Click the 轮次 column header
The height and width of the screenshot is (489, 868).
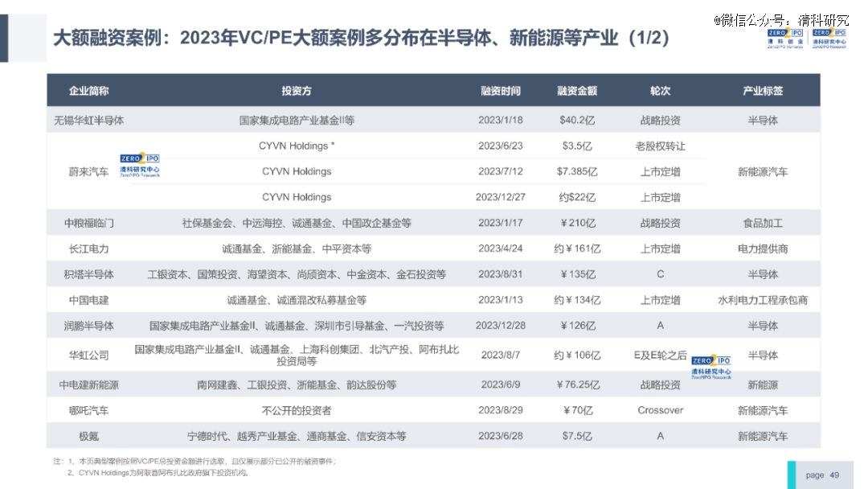[660, 91]
